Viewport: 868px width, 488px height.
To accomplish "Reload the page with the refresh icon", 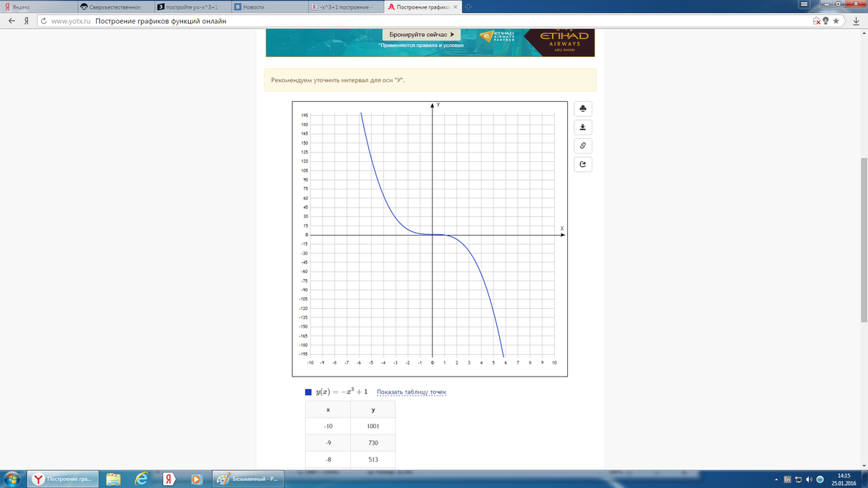I will (44, 21).
